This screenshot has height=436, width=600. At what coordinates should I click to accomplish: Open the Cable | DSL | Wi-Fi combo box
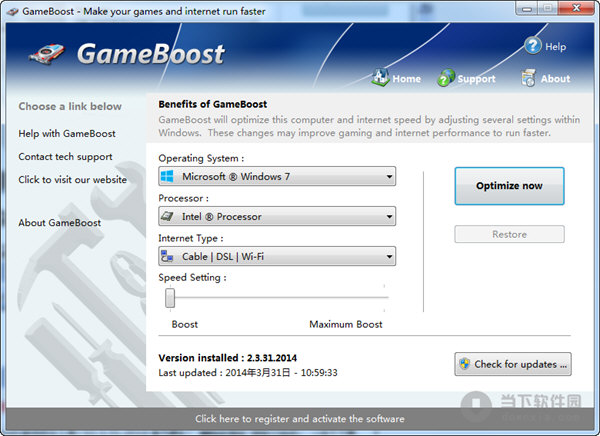pos(277,256)
